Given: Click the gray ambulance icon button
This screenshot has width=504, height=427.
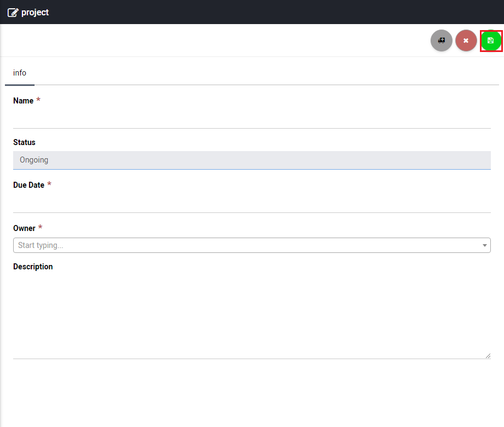Looking at the screenshot, I should pos(442,41).
